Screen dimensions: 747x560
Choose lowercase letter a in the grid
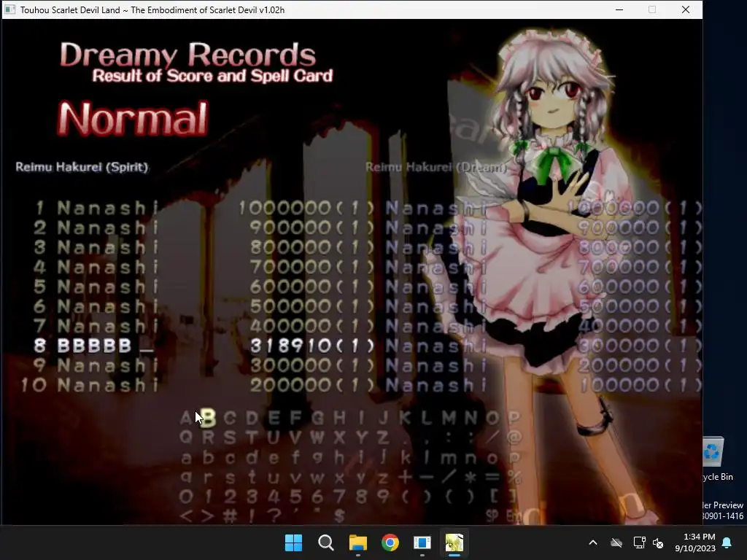pyautogui.click(x=186, y=458)
